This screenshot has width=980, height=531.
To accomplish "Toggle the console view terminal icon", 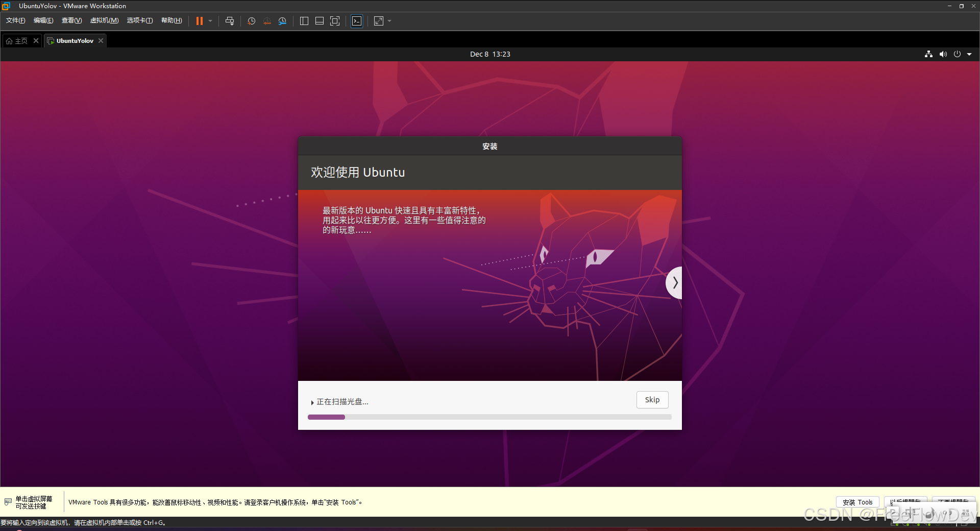I will click(x=357, y=21).
